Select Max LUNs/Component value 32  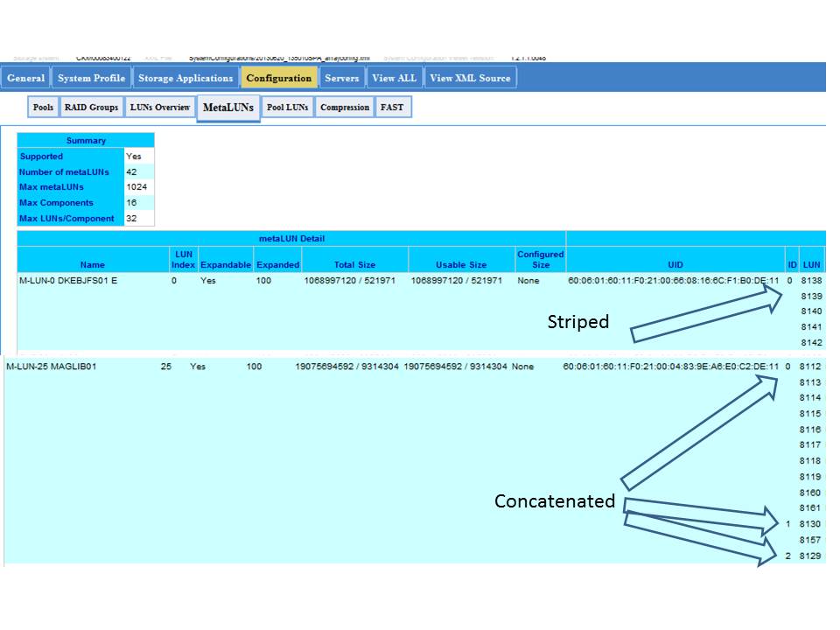pos(131,219)
